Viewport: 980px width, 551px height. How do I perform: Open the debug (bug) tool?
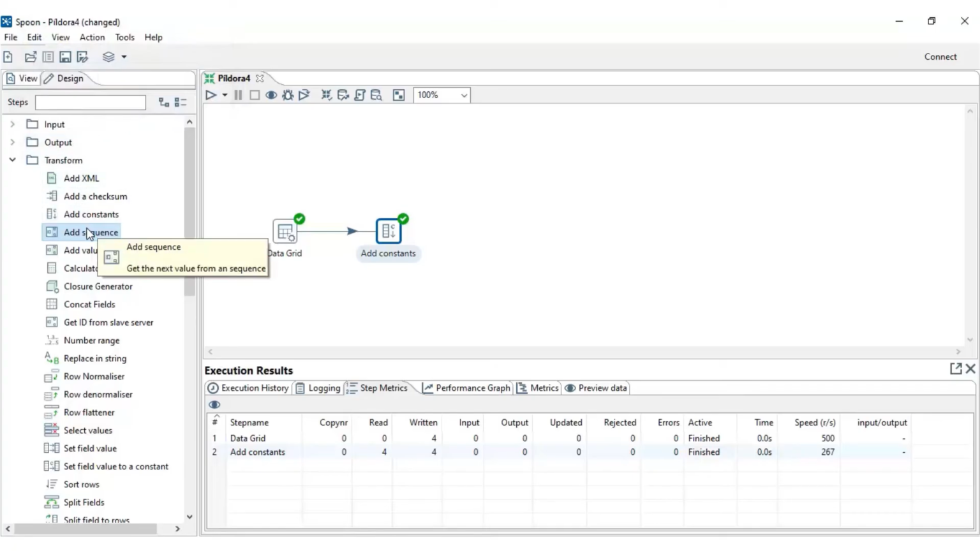287,94
